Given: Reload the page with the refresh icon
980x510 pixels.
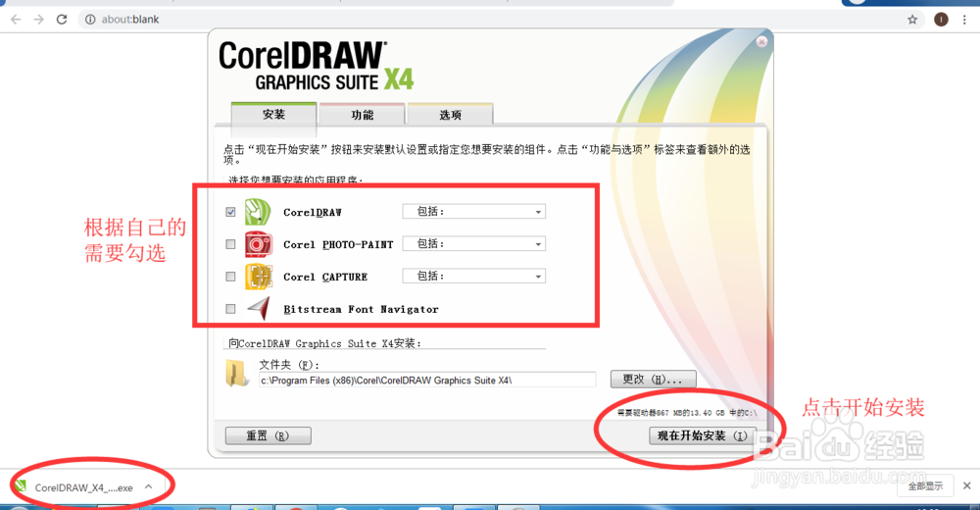Looking at the screenshot, I should click(61, 20).
